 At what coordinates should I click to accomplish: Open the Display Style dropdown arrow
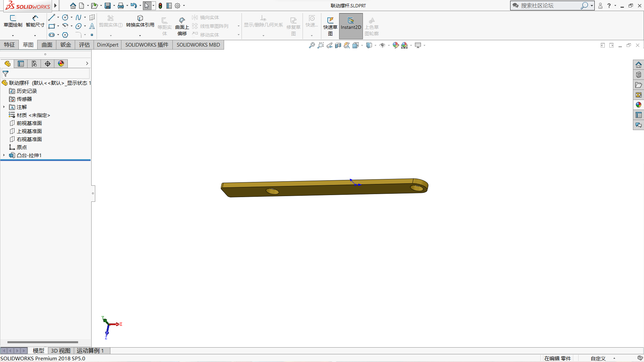pyautogui.click(x=375, y=45)
